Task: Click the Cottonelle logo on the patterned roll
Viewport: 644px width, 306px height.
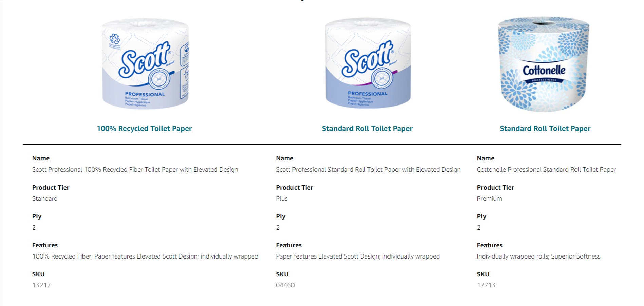Action: [544, 71]
